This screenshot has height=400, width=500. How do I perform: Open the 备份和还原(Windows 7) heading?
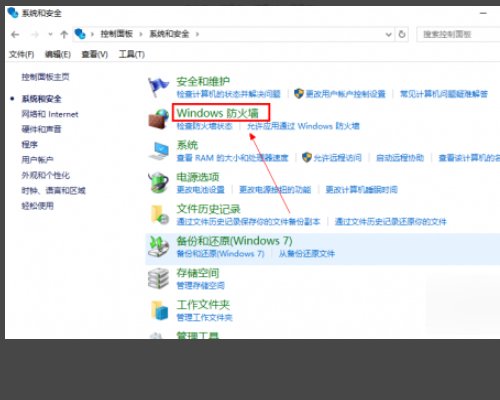(x=234, y=241)
